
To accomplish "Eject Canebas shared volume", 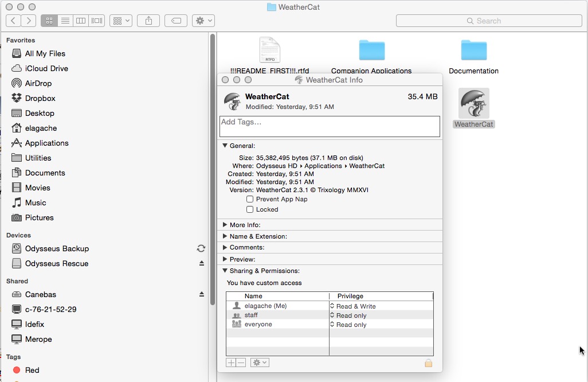I will [x=201, y=294].
